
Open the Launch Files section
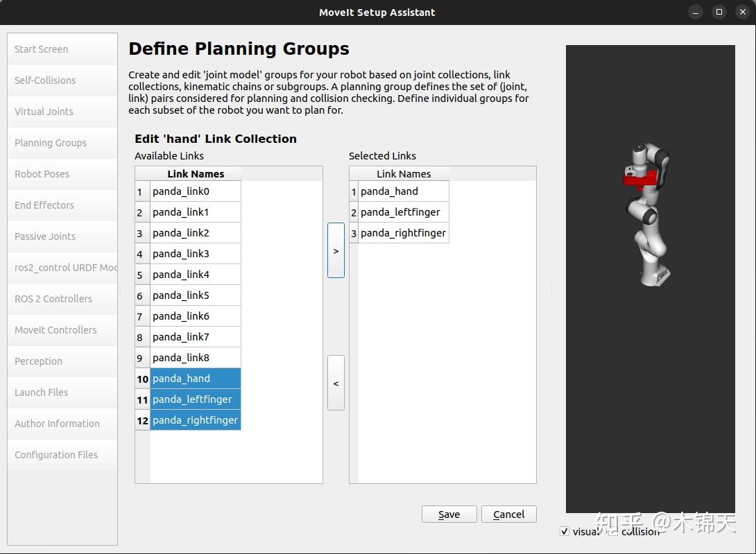pyautogui.click(x=42, y=392)
